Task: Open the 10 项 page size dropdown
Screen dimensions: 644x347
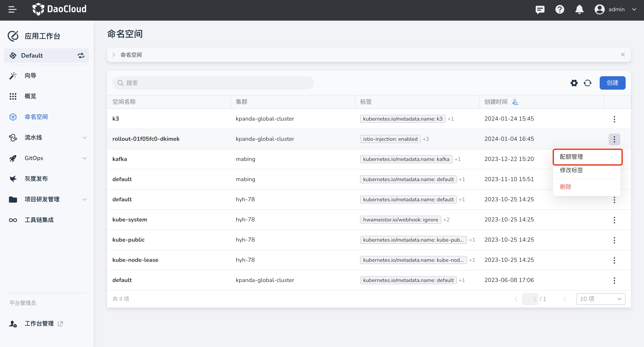Action: click(x=601, y=299)
